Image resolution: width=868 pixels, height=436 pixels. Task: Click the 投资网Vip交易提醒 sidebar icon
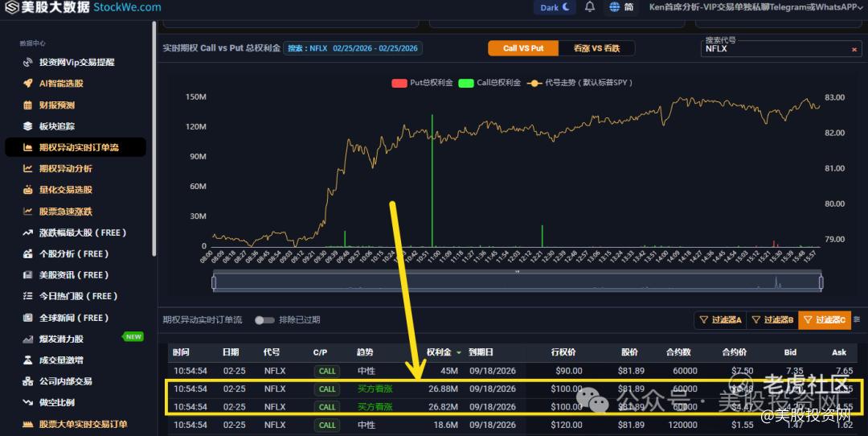click(27, 63)
